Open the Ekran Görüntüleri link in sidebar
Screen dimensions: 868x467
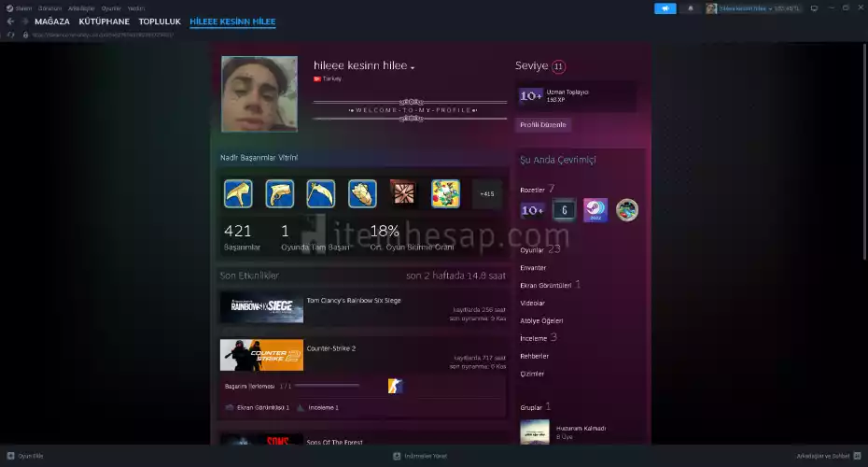point(546,285)
